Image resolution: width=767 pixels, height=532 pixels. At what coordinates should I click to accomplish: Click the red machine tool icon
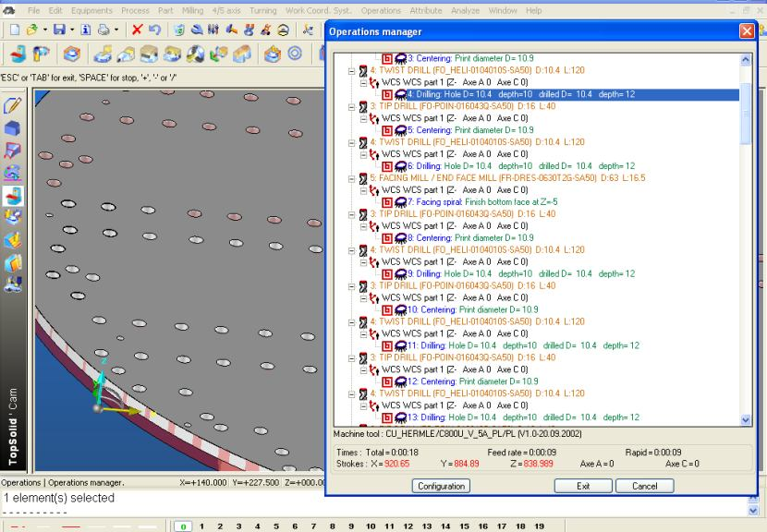tap(18, 54)
